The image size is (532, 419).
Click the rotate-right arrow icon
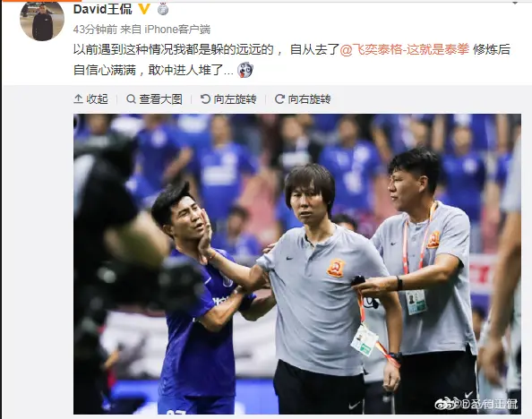[279, 99]
